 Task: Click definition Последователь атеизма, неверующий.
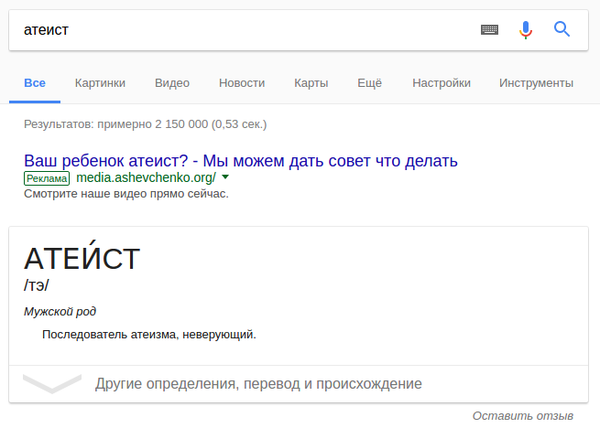[x=149, y=335]
